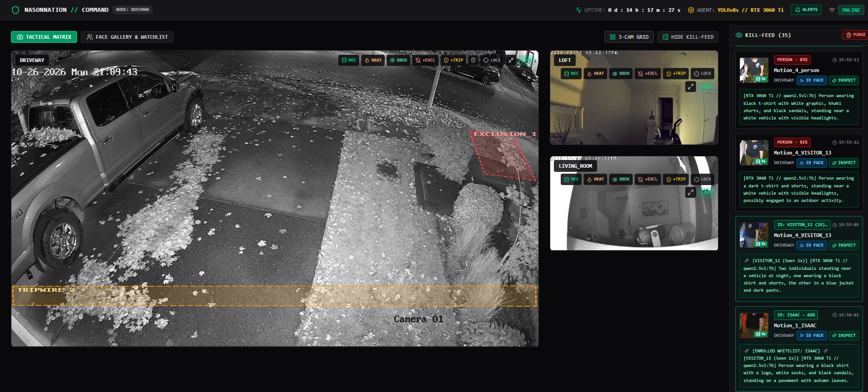Image resolution: width=868 pixels, height=392 pixels.
Task: Add an exclusion zone on Living Room
Action: 648,179
